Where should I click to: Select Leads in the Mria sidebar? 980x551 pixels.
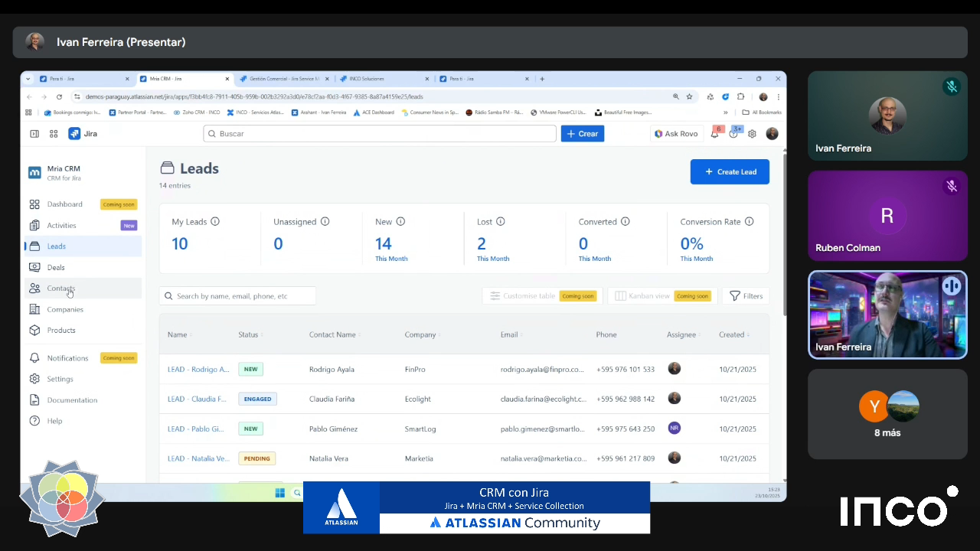click(83, 246)
